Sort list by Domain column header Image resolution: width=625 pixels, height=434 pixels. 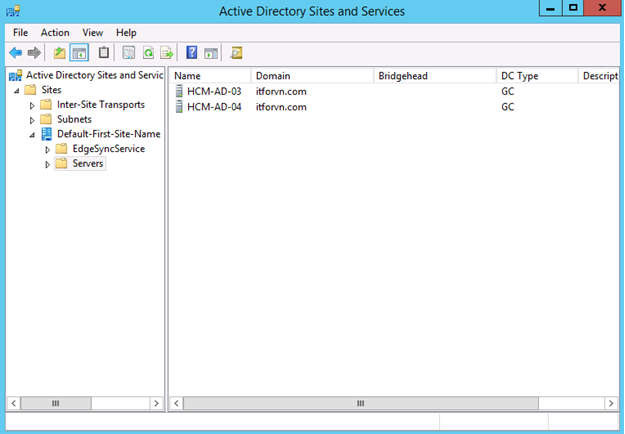pyautogui.click(x=310, y=75)
